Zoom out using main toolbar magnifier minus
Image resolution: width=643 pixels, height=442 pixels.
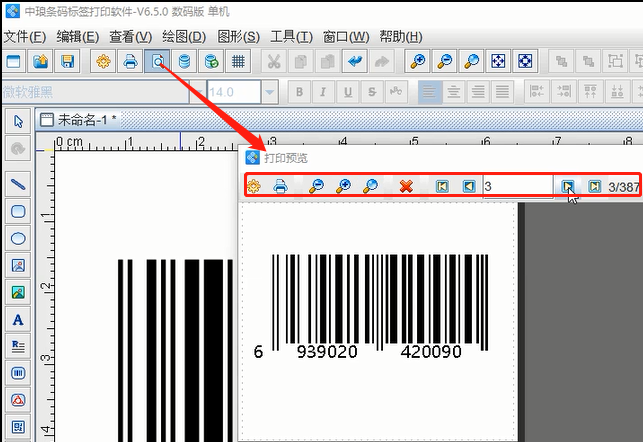click(x=445, y=62)
